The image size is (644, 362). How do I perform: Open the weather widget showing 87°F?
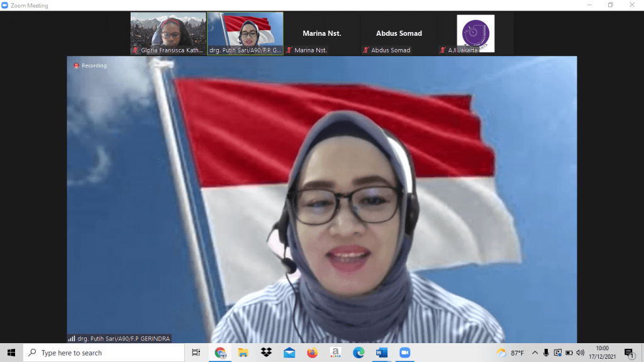pyautogui.click(x=511, y=353)
